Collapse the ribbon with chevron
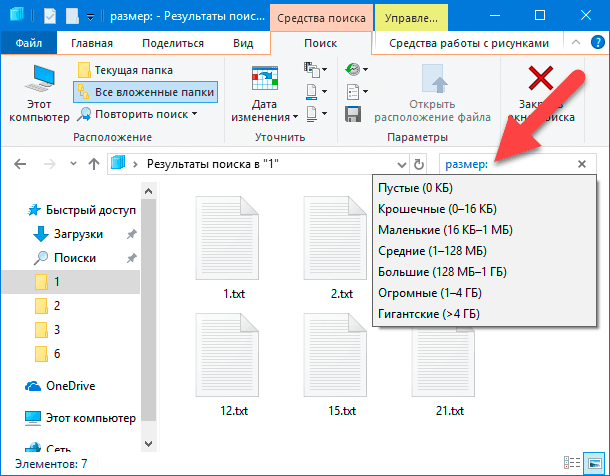This screenshot has width=610, height=476. pyautogui.click(x=576, y=42)
